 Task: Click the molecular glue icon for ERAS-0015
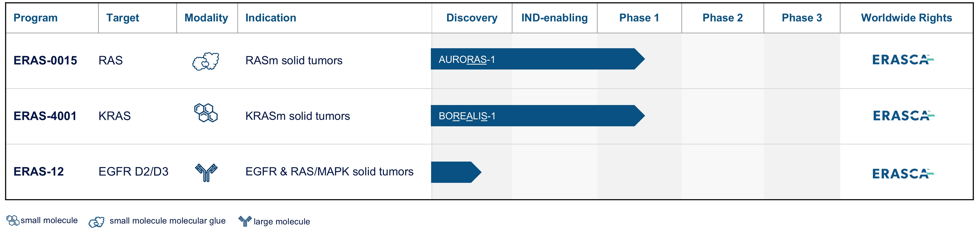(206, 61)
